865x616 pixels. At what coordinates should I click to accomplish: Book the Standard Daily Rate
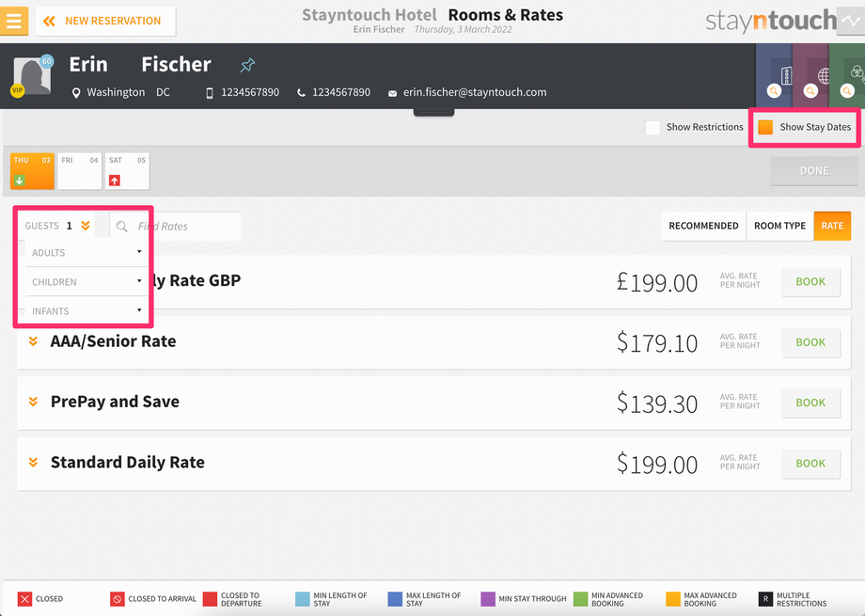pos(810,463)
